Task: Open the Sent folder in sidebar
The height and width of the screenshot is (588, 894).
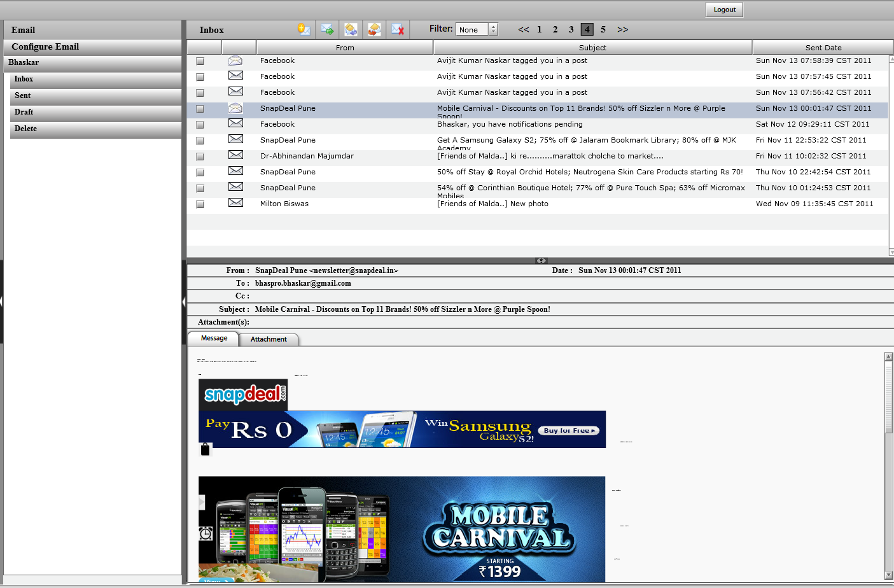Action: click(x=23, y=95)
